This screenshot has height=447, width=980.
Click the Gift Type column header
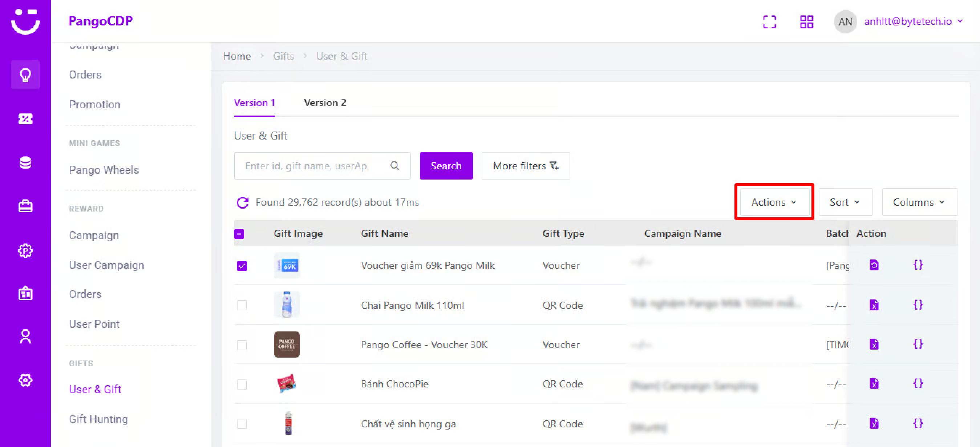click(563, 233)
